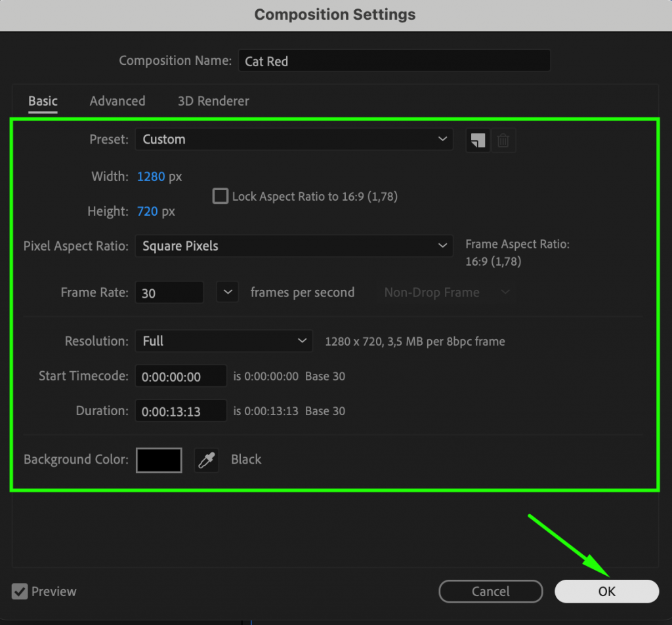Viewport: 672px width, 625px height.
Task: Pick background color with the eyedropper
Action: tap(206, 460)
